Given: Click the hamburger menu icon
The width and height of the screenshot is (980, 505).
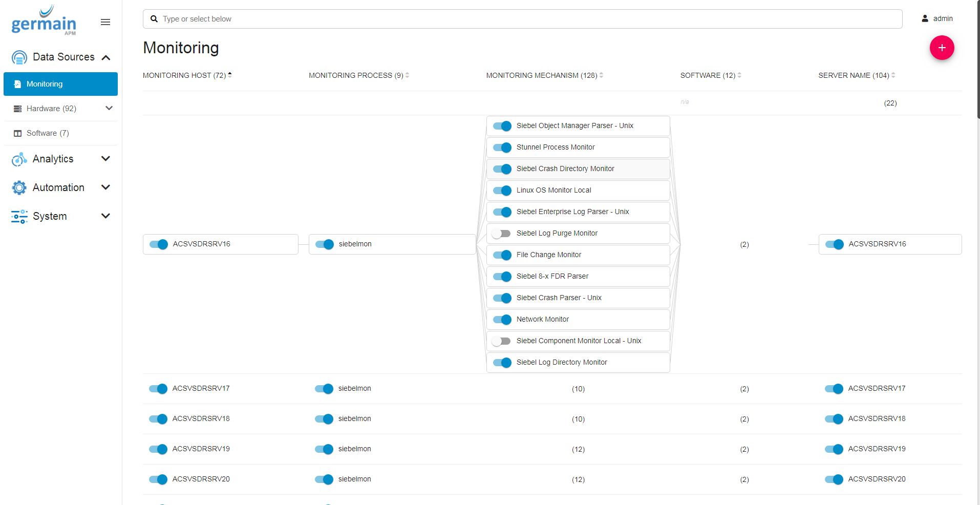Looking at the screenshot, I should pyautogui.click(x=105, y=22).
